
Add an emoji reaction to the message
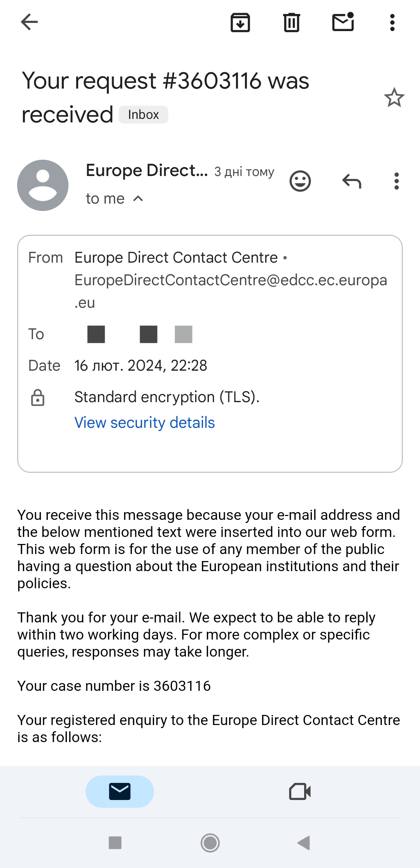coord(300,181)
